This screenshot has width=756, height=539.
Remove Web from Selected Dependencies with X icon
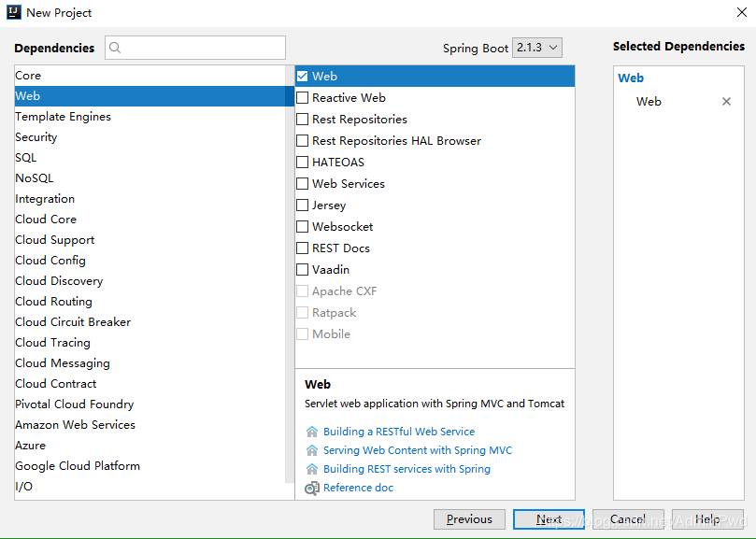tap(726, 101)
